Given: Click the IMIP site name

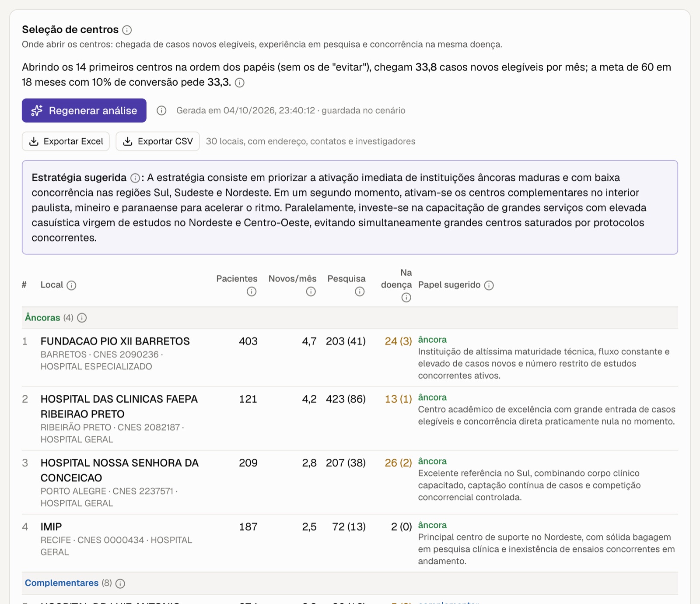Looking at the screenshot, I should pyautogui.click(x=51, y=527).
